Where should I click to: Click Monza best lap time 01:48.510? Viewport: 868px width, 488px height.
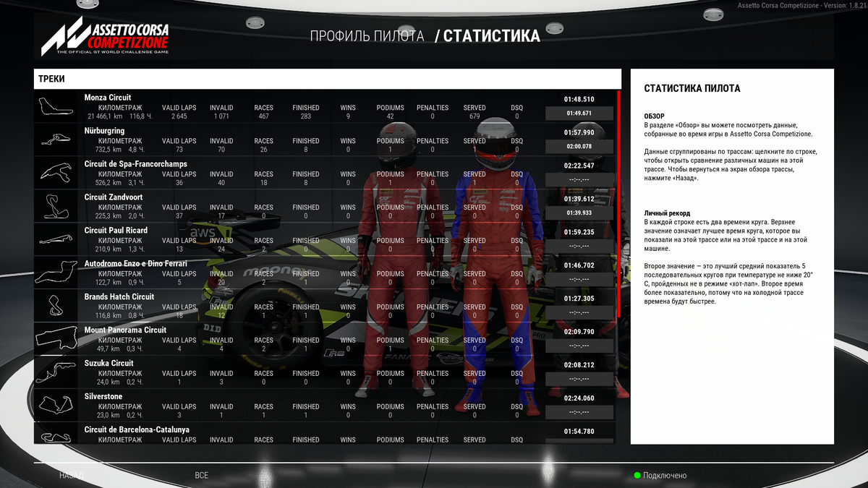pos(579,99)
